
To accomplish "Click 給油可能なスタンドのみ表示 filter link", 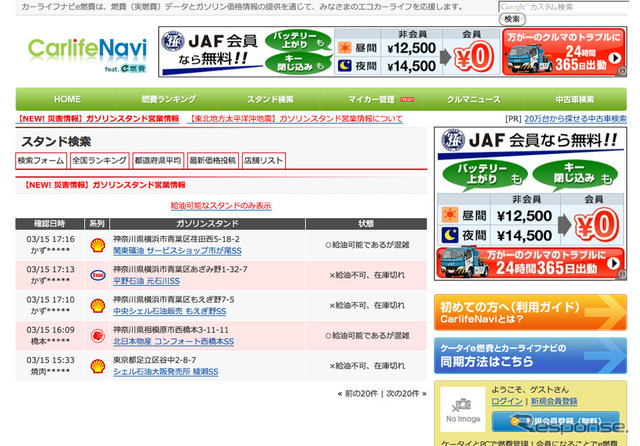I will click(x=221, y=205).
